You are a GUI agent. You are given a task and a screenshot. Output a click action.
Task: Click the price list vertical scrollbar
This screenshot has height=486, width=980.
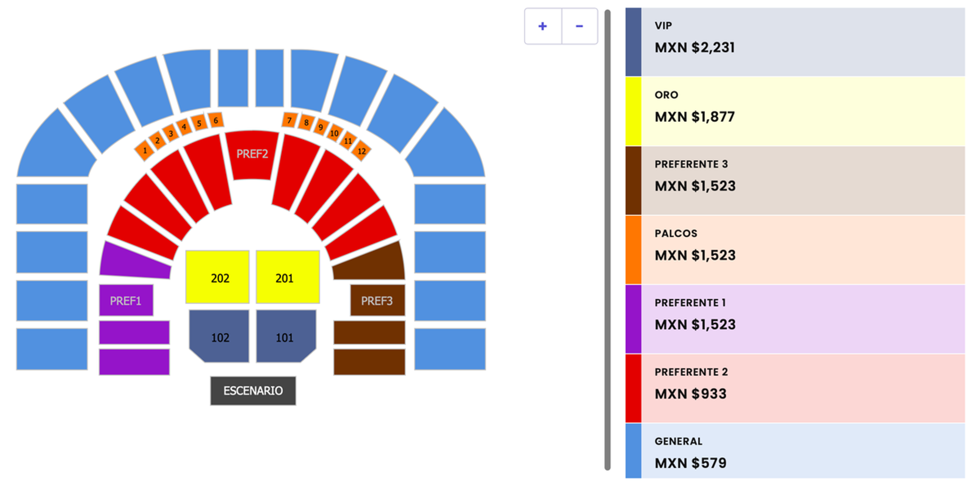click(x=608, y=240)
